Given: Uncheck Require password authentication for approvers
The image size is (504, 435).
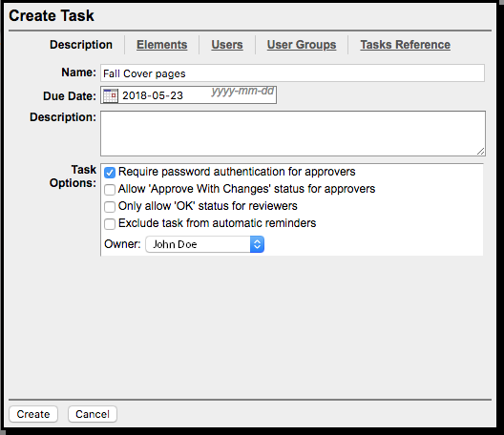Looking at the screenshot, I should pos(110,173).
